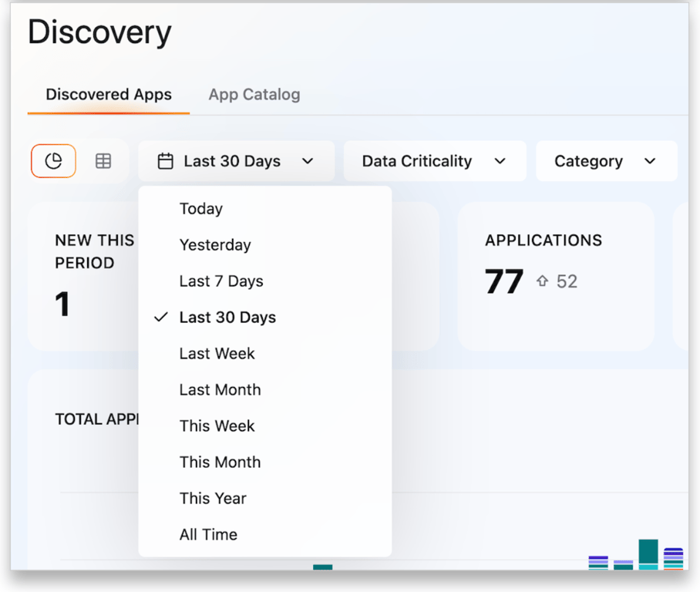Open the Discovered Apps tab
Image resolution: width=700 pixels, height=592 pixels.
109,95
